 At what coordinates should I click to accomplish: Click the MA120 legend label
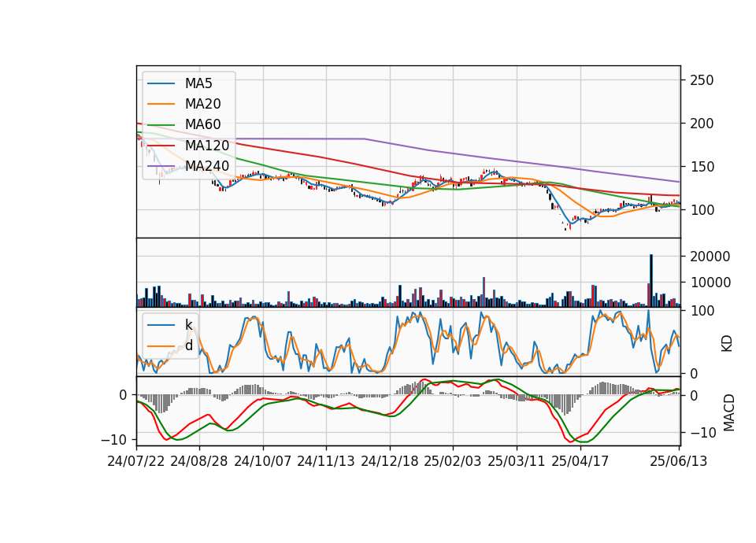pyautogui.click(x=207, y=146)
